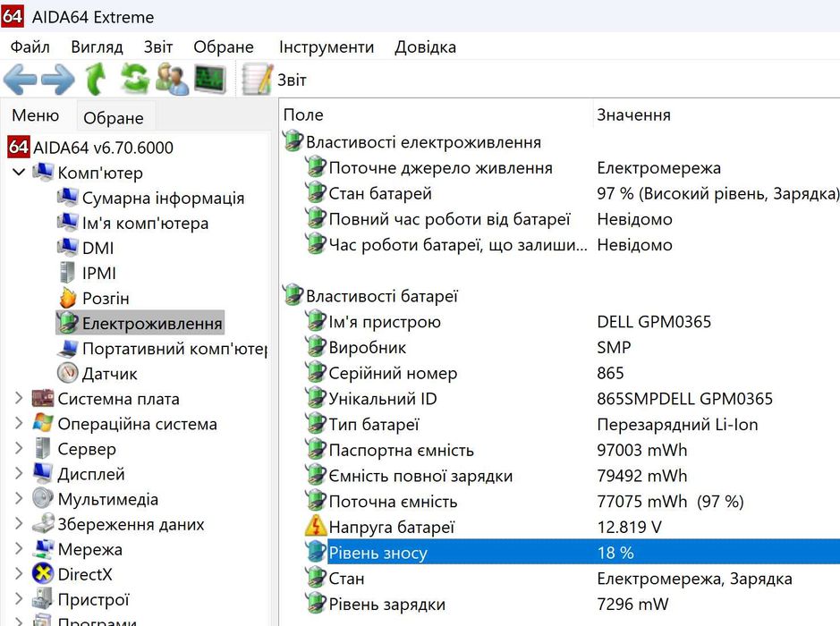Viewport: 840px width, 626px height.
Task: Expand the Мультимедіа node
Action: pyautogui.click(x=19, y=498)
